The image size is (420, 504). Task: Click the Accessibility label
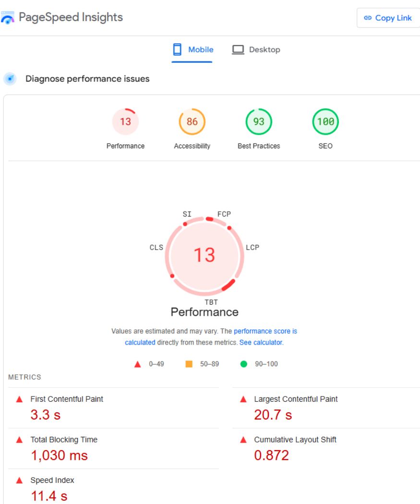pyautogui.click(x=192, y=146)
